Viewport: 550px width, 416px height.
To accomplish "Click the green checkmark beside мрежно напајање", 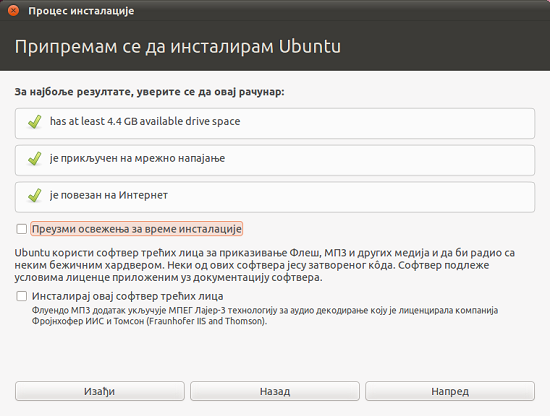I will 35,159.
